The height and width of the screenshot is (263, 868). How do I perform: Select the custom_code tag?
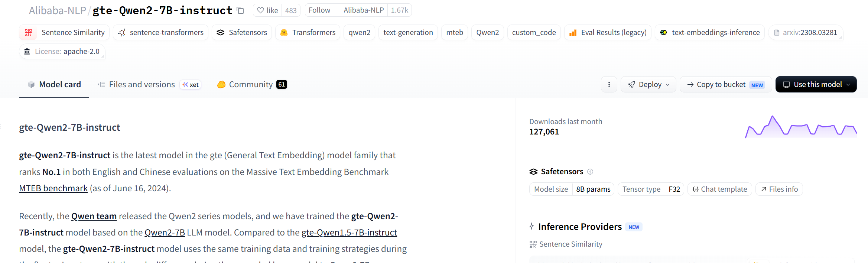coord(534,32)
